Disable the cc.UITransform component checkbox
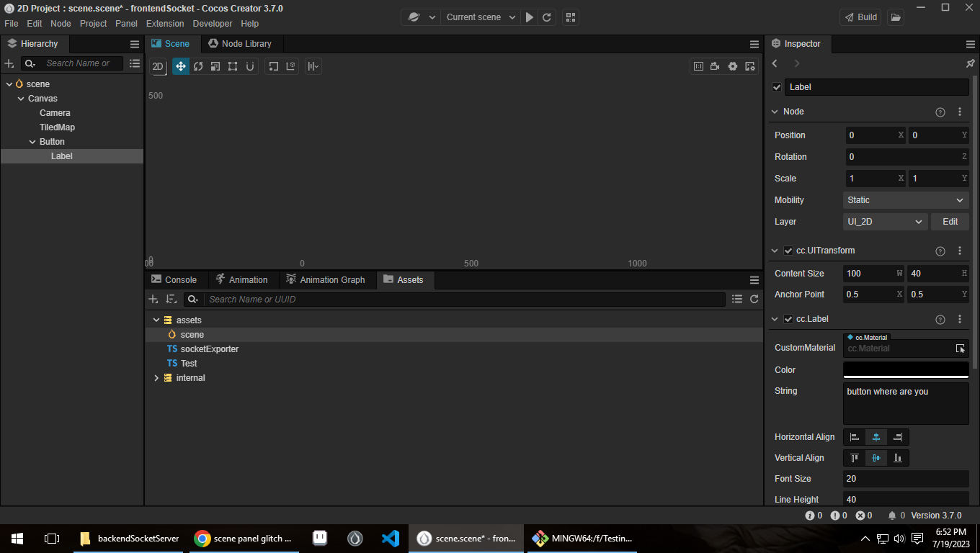The width and height of the screenshot is (980, 553). pos(788,251)
